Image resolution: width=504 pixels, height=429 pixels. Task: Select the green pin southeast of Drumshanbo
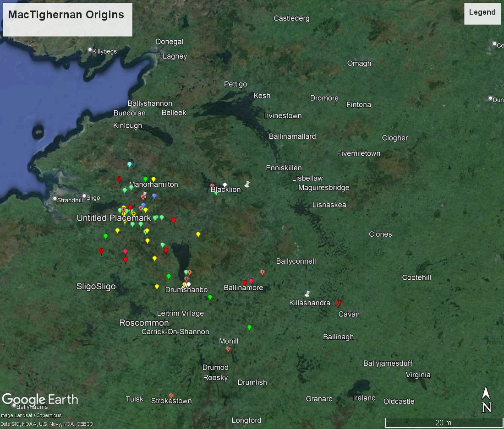pyautogui.click(x=210, y=297)
